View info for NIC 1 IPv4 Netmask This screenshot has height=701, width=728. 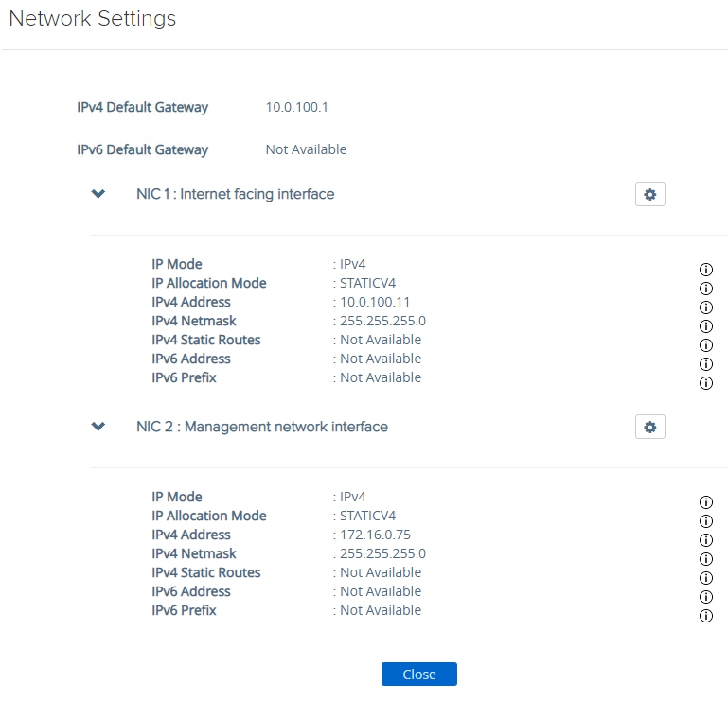tap(705, 326)
